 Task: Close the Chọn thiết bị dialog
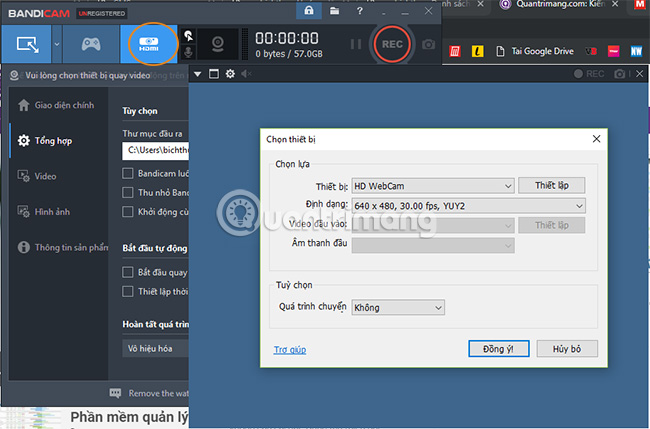pos(596,139)
